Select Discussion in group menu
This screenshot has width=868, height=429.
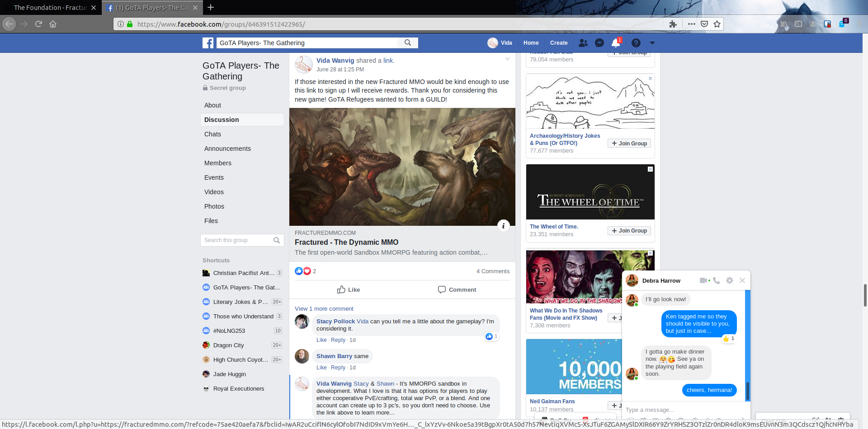click(x=242, y=120)
